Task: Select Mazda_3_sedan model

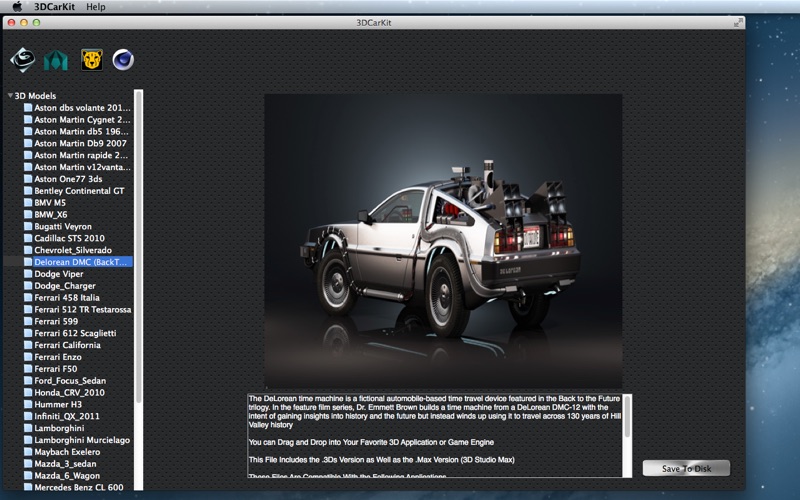Action: pyautogui.click(x=65, y=464)
